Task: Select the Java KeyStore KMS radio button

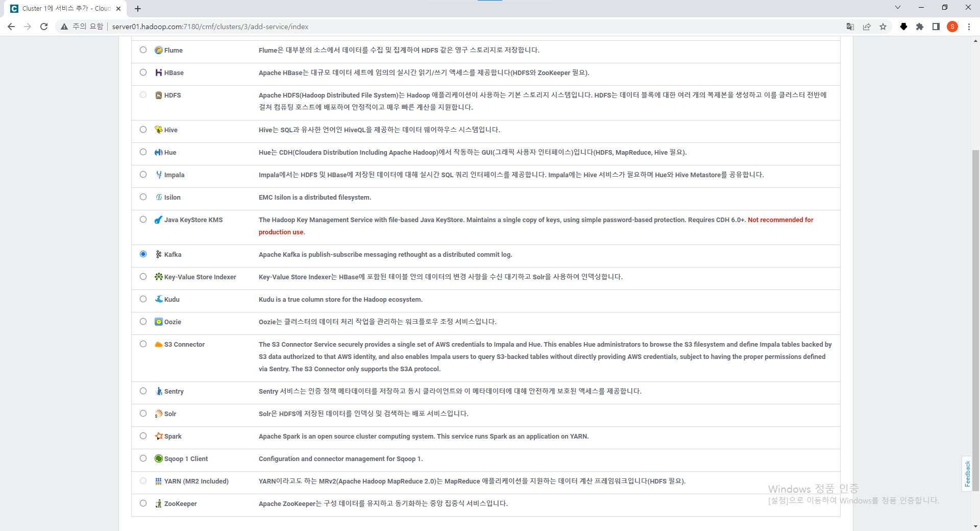Action: (143, 220)
